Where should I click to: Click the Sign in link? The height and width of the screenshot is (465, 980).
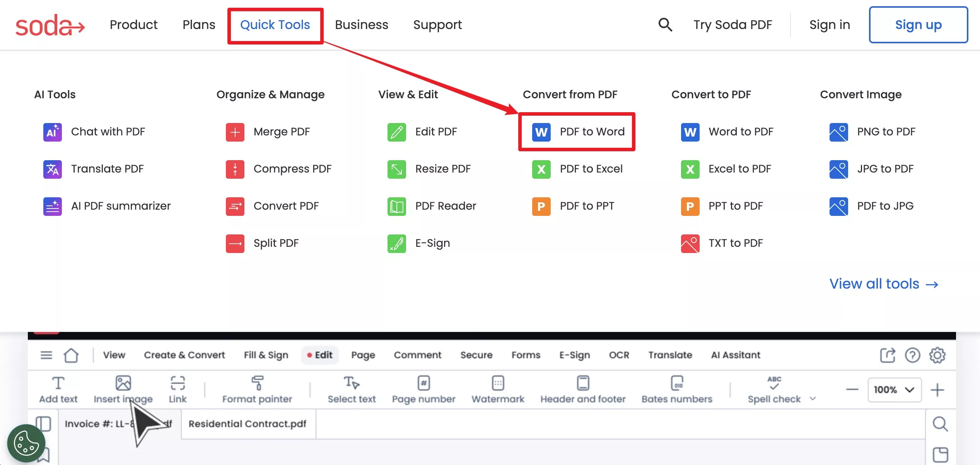tap(830, 25)
